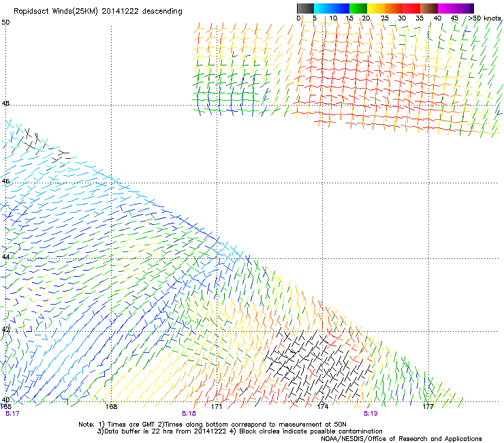
Task: Click the 171 longitude axis label
Action: click(217, 406)
